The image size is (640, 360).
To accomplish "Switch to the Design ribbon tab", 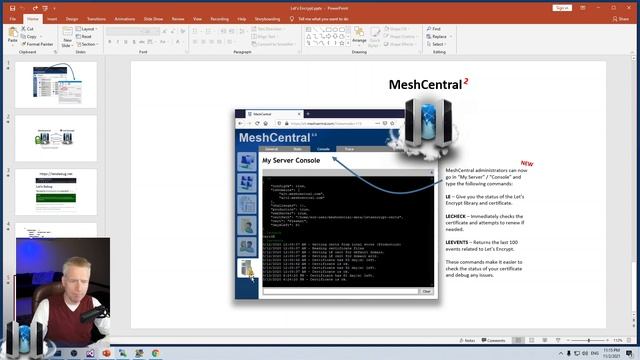I will (72, 19).
